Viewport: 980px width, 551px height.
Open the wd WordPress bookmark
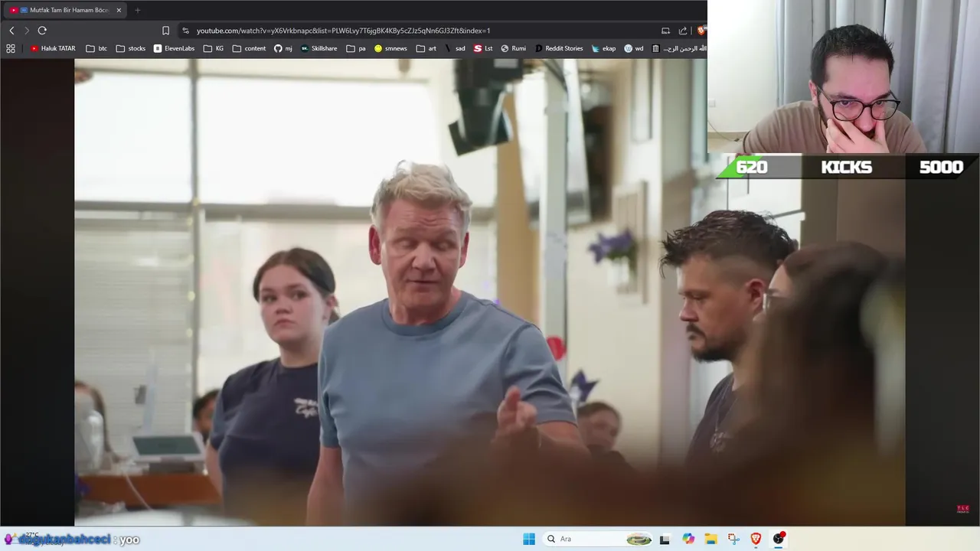click(x=634, y=48)
